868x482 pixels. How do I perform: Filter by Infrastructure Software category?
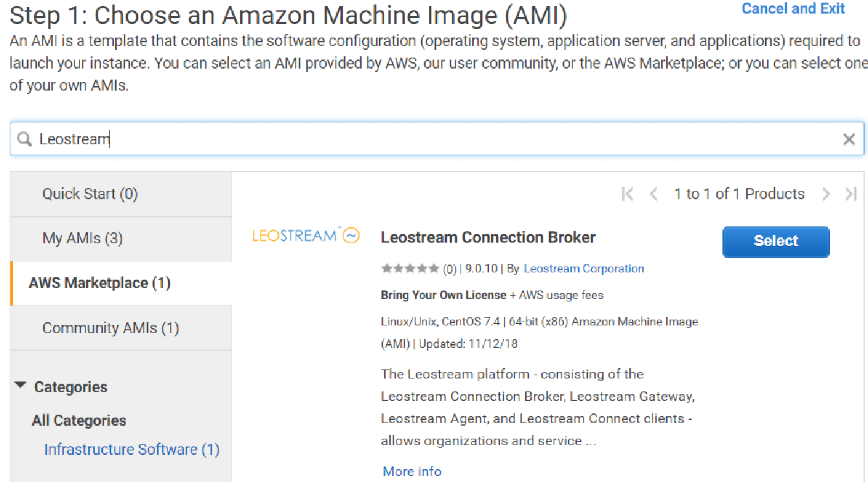[x=132, y=449]
